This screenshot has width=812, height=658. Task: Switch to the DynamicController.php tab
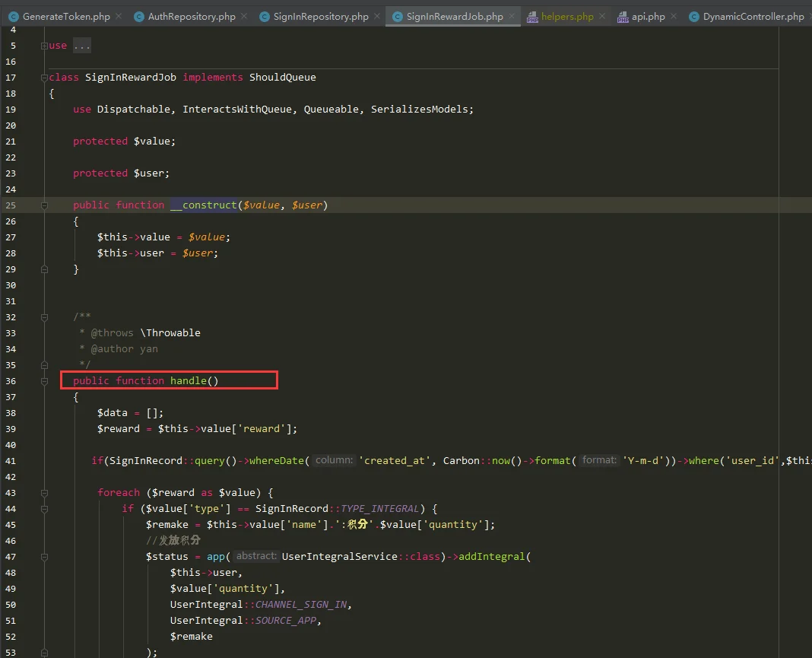753,16
